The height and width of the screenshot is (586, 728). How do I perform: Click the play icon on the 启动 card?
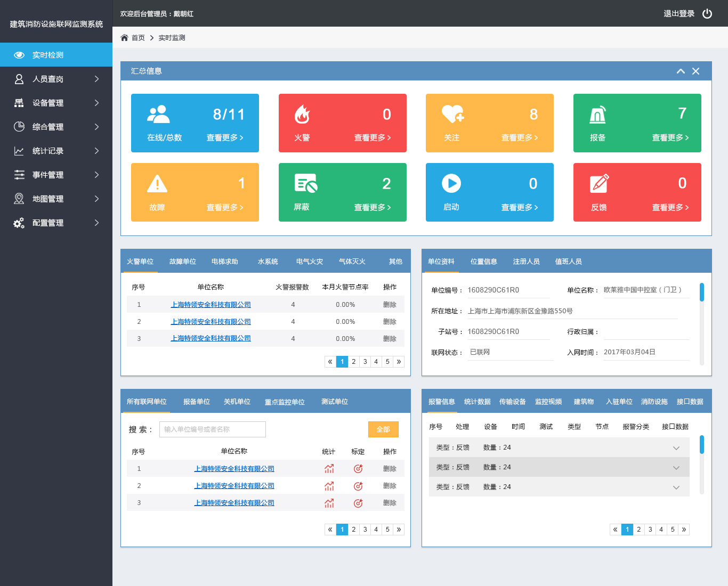(x=451, y=184)
